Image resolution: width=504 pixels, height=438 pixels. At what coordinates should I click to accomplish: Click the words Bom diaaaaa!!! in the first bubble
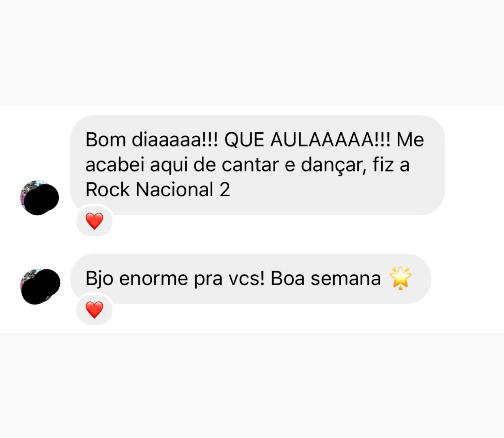tap(152, 140)
